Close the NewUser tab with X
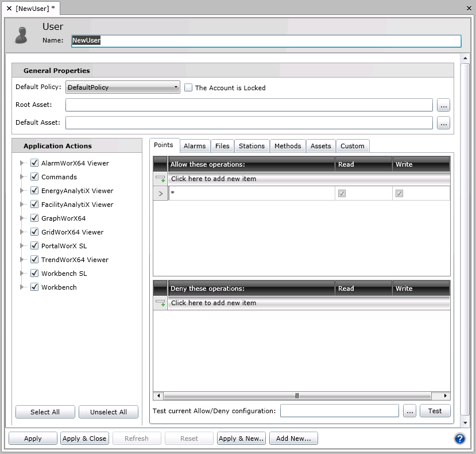The image size is (476, 454). pyautogui.click(x=9, y=8)
